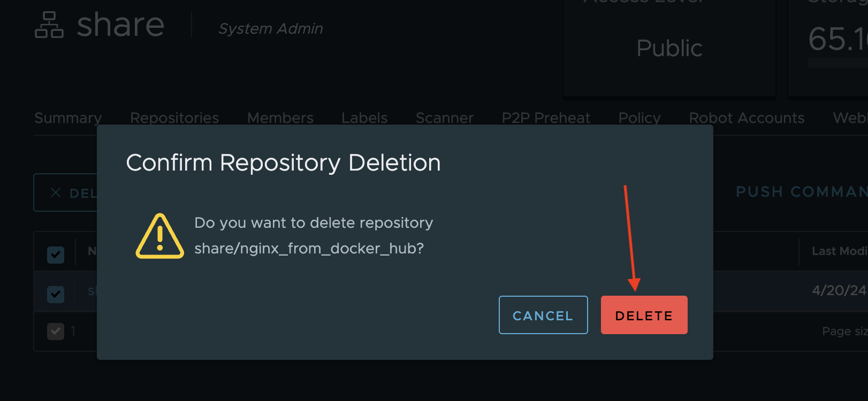Toggle the select-all header checkbox

point(56,255)
